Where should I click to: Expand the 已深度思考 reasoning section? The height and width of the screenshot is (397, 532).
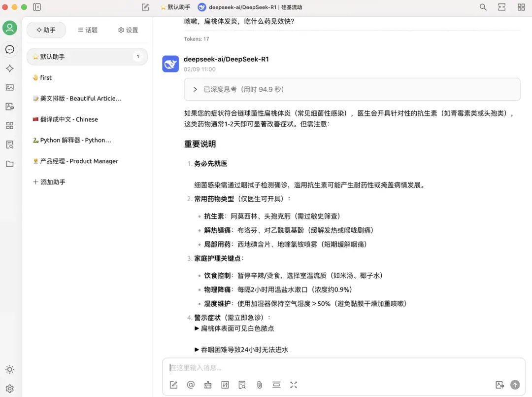point(194,89)
